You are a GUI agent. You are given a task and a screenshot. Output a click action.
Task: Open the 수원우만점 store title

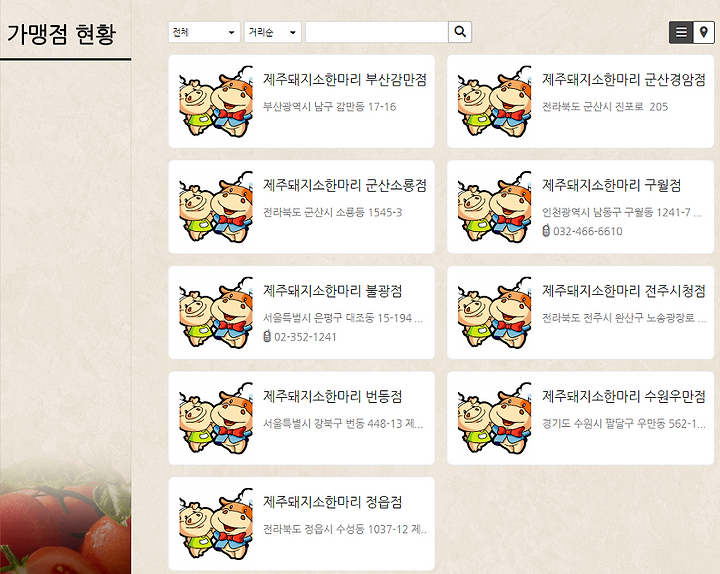coord(624,396)
